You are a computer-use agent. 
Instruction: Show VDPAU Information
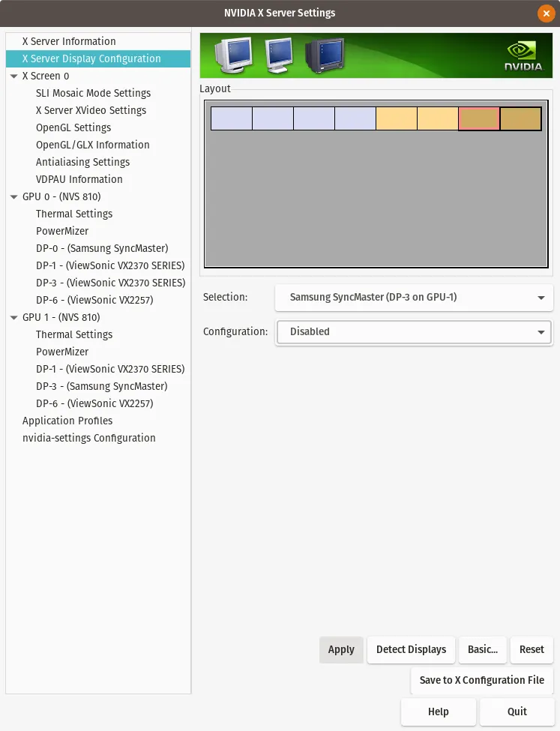[x=79, y=179]
